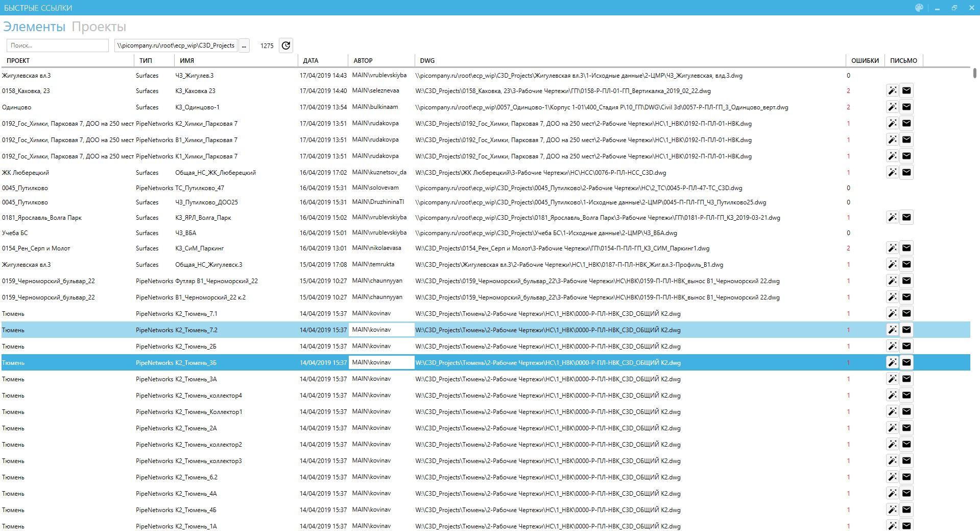This screenshot has height=531, width=980.
Task: Send mail for К2_Тюмень_2А row
Action: (906, 428)
